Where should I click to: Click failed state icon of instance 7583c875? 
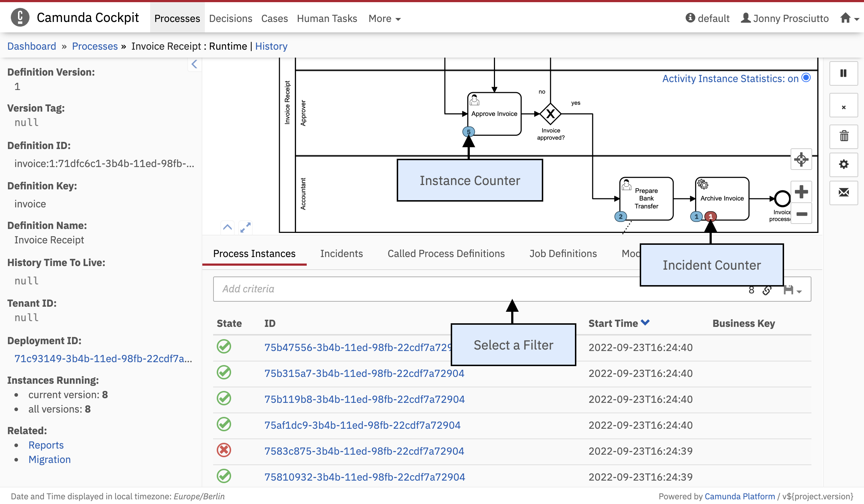tap(224, 450)
